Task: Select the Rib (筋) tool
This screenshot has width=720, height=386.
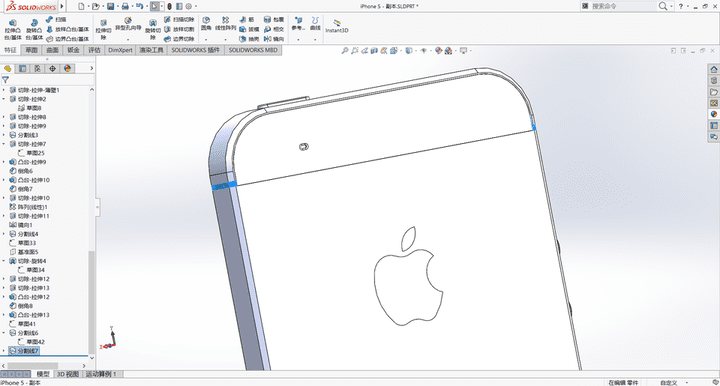Action: click(x=248, y=20)
